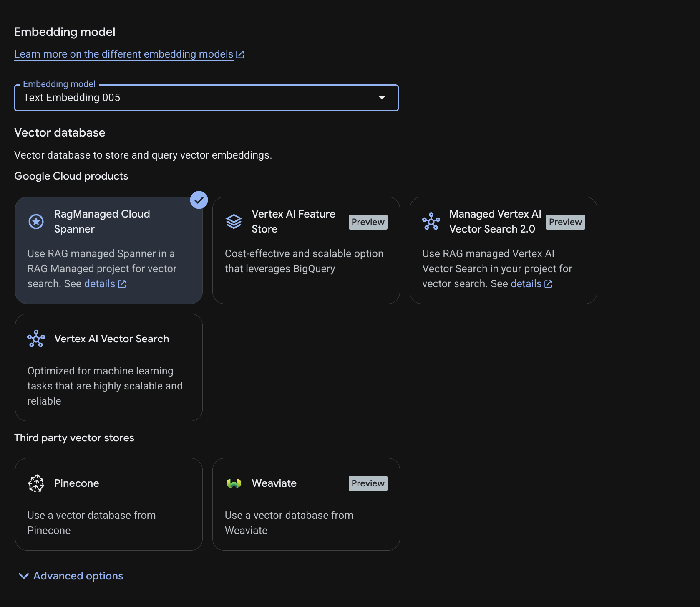Screen dimensions: 700x607
Task: Click the Managed Vertex AI Vector Search 2.0 icon
Action: [431, 221]
